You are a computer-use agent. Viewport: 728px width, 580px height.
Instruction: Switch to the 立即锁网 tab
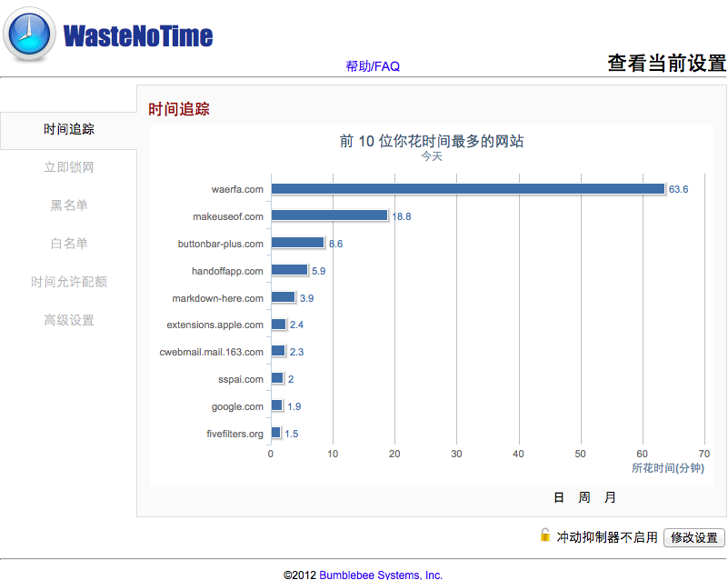[69, 167]
